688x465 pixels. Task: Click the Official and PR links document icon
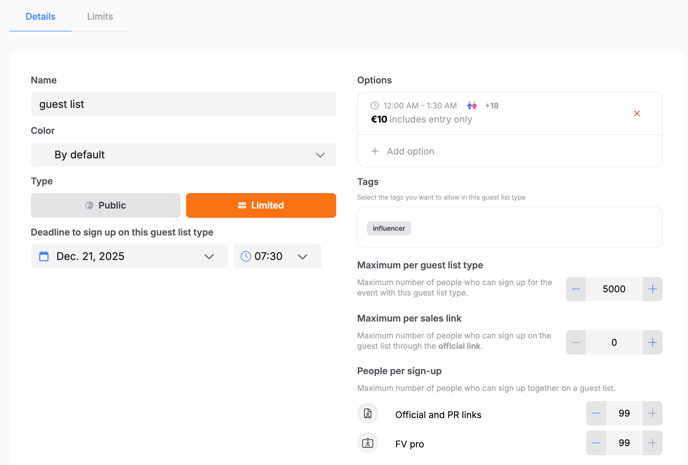tap(368, 413)
